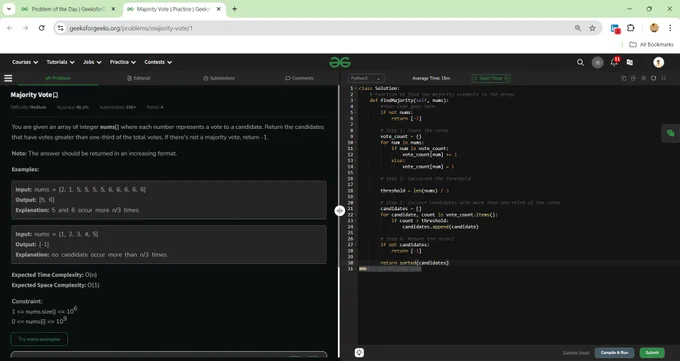Open the Python3 language dropdown
The width and height of the screenshot is (680, 361).
pos(366,78)
